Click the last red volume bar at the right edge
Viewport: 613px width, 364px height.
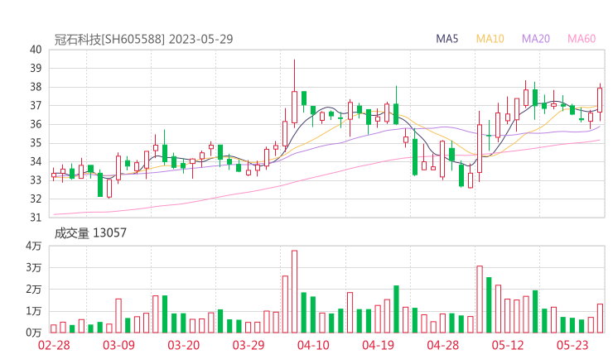click(x=600, y=318)
